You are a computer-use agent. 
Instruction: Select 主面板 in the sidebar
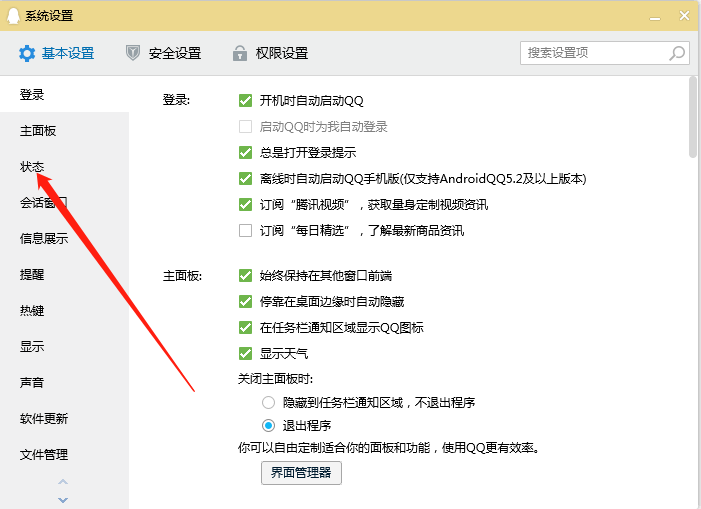coord(64,130)
